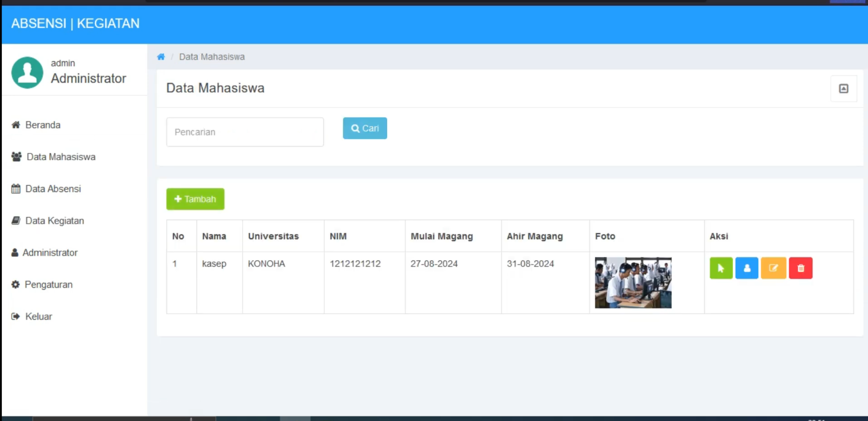The height and width of the screenshot is (421, 868).
Task: Click the admin avatar icon in the sidebar
Action: tap(27, 72)
